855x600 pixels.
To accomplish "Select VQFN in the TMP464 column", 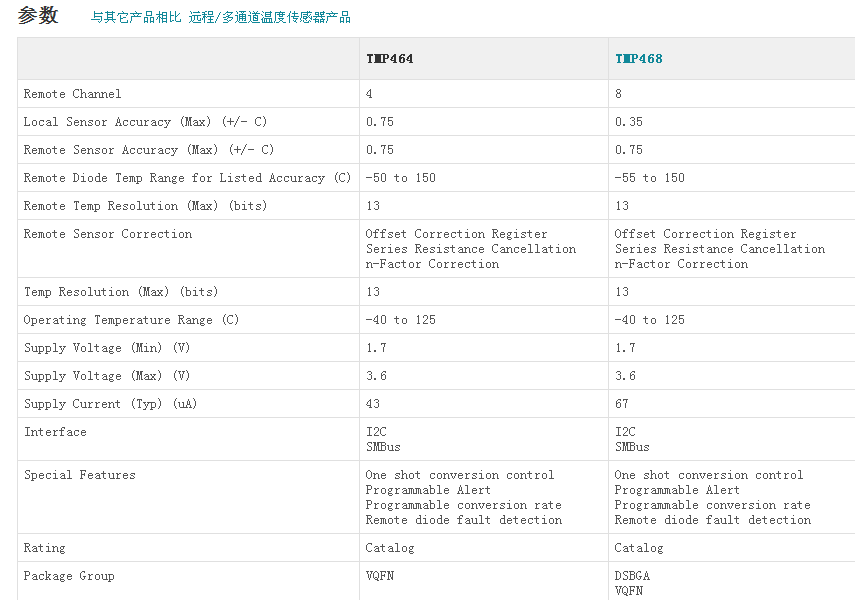I will coord(380,576).
